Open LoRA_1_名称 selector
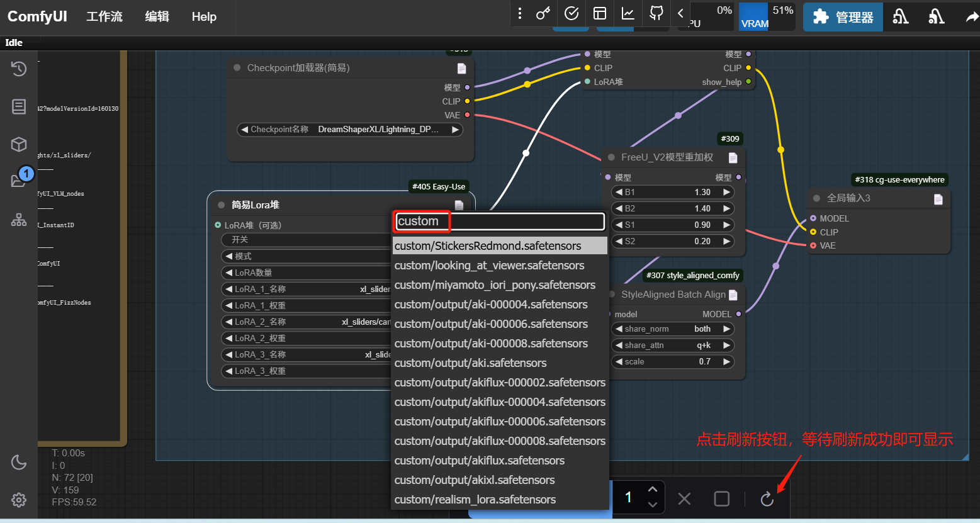The image size is (980, 523). pos(306,289)
